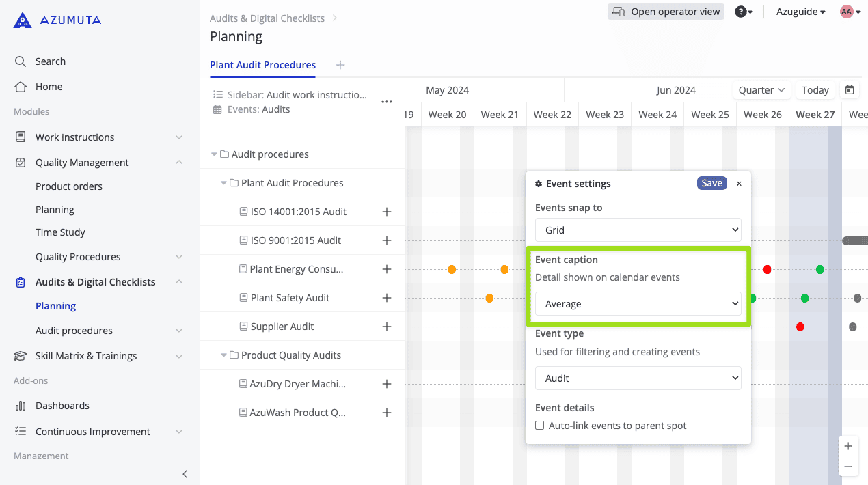The image size is (868, 485).
Task: Add new planning tab with plus icon
Action: click(x=340, y=65)
